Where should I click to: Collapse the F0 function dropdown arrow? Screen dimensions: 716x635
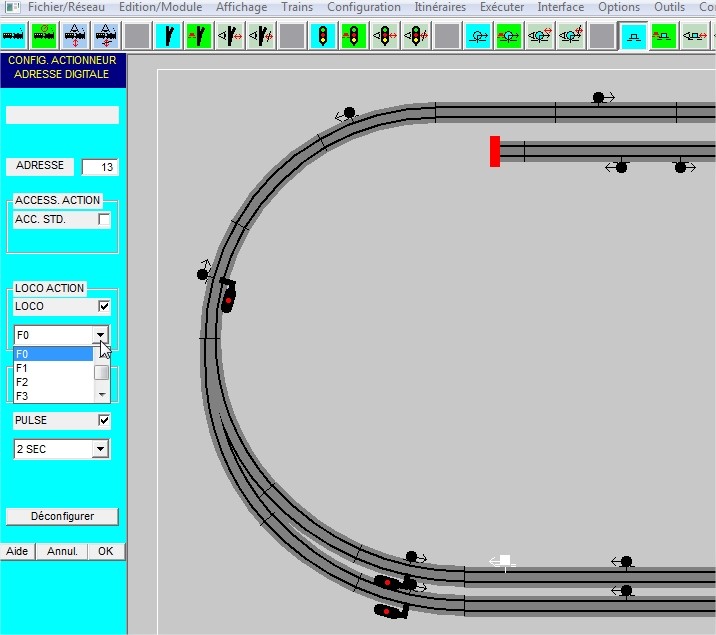point(100,335)
